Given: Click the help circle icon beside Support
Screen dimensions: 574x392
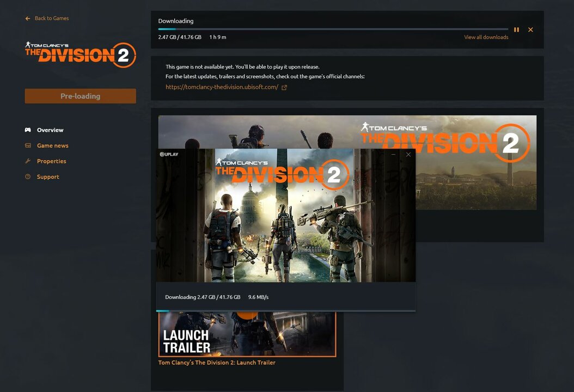Looking at the screenshot, I should pos(28,176).
